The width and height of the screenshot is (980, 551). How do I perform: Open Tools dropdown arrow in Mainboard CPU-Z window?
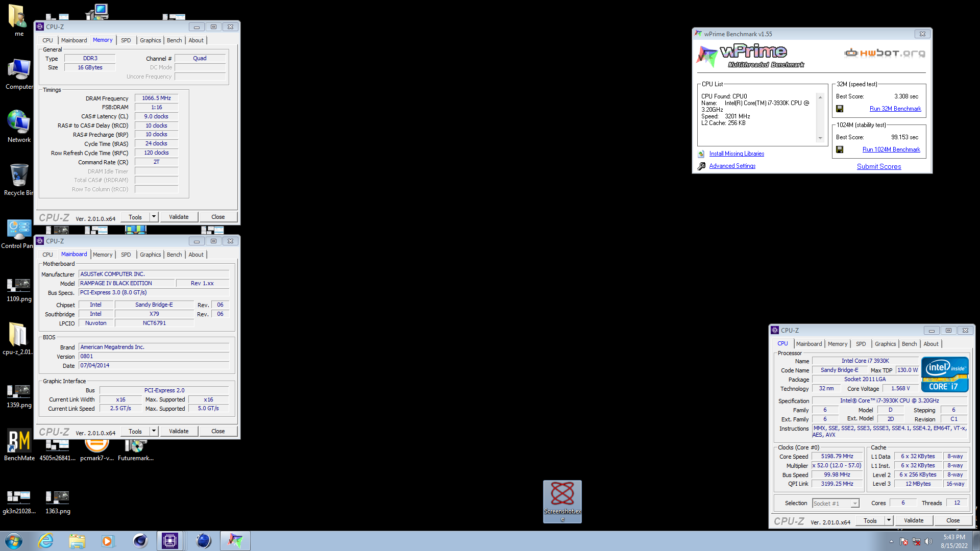tap(154, 431)
